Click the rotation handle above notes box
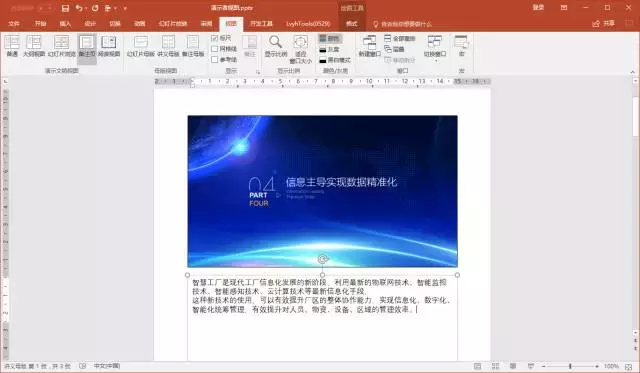The width and height of the screenshot is (640, 373). point(322,259)
